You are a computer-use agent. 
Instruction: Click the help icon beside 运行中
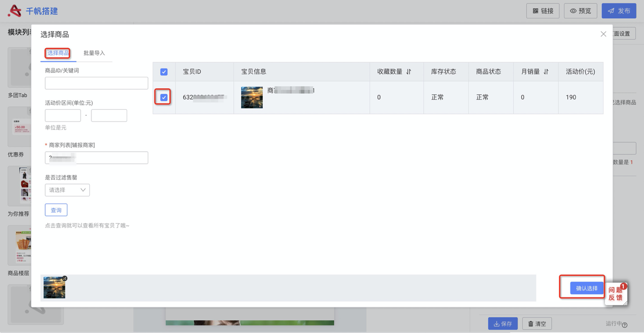625,325
